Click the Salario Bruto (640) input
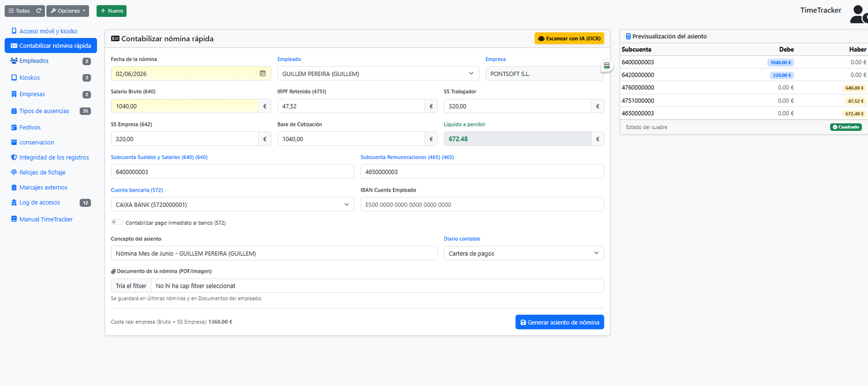 [185, 106]
